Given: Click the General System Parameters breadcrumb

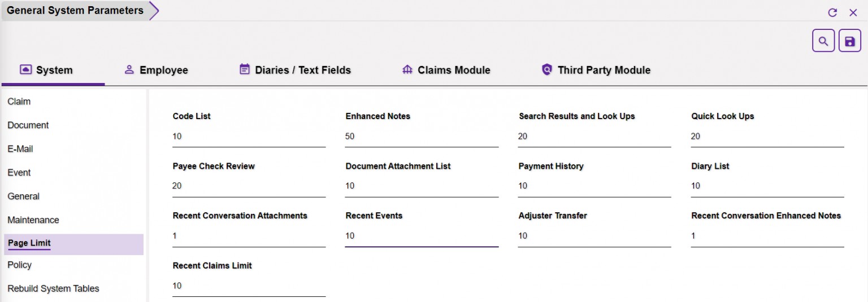Looking at the screenshot, I should [x=75, y=11].
